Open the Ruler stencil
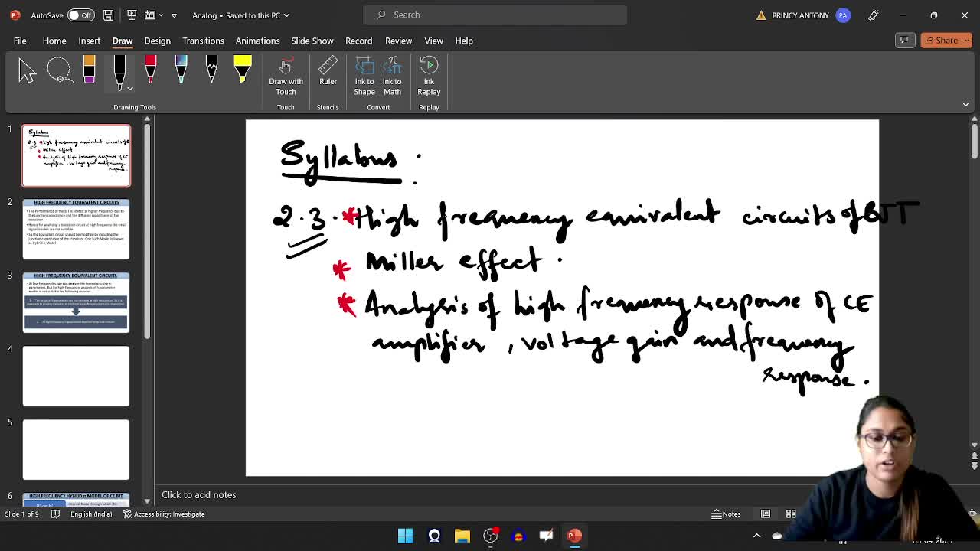980x551 pixels. [328, 77]
